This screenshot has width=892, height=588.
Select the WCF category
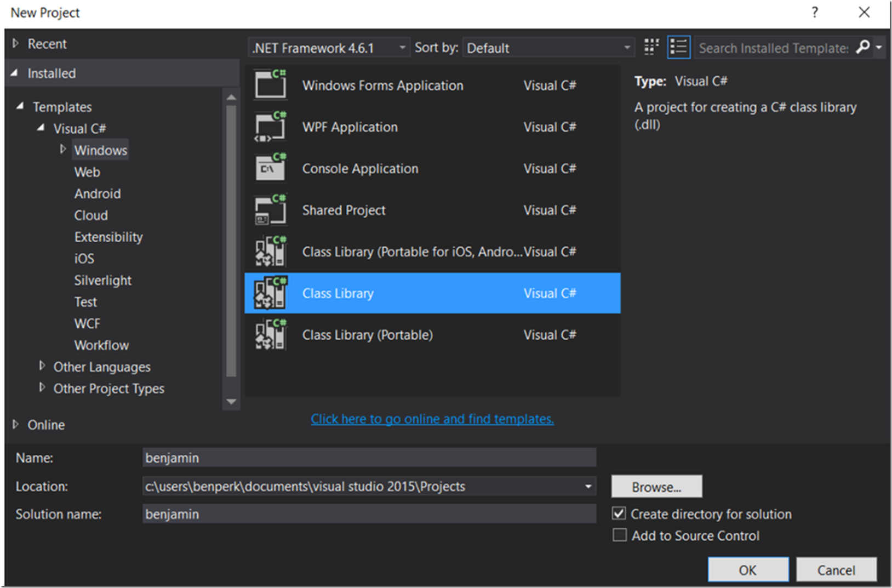87,323
